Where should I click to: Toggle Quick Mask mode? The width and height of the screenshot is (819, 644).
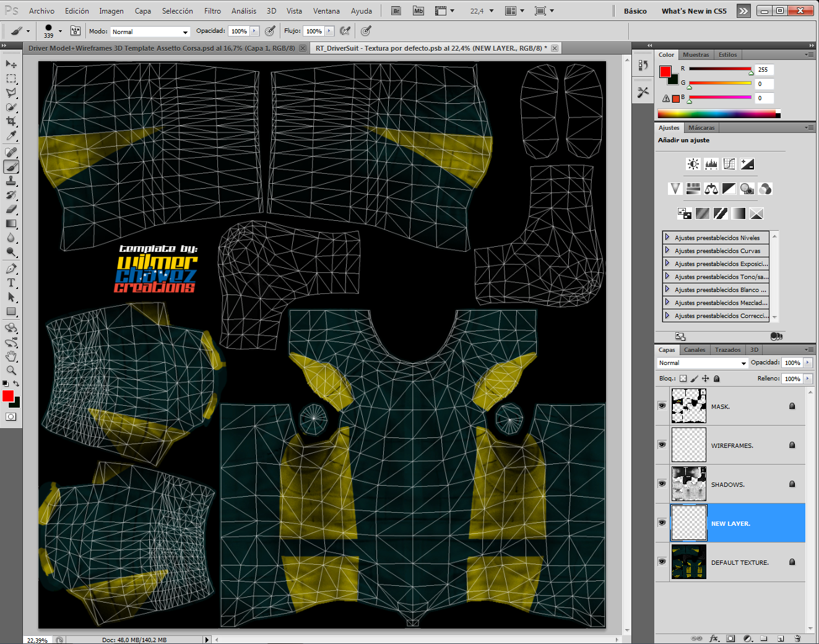tap(11, 417)
